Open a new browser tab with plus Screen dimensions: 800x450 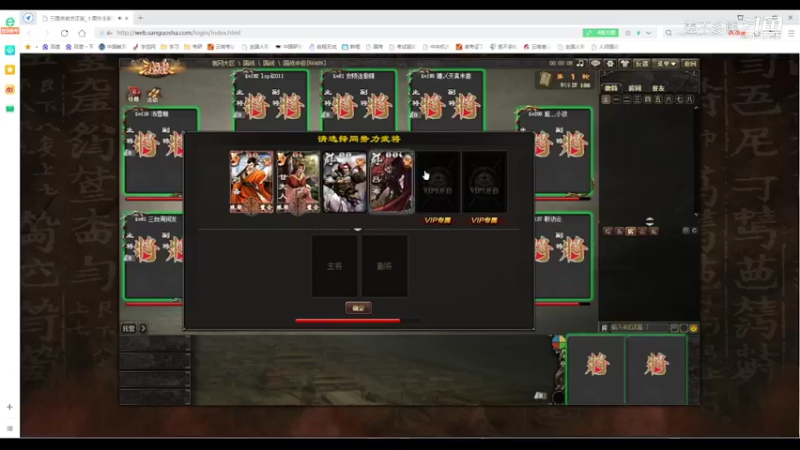140,18
